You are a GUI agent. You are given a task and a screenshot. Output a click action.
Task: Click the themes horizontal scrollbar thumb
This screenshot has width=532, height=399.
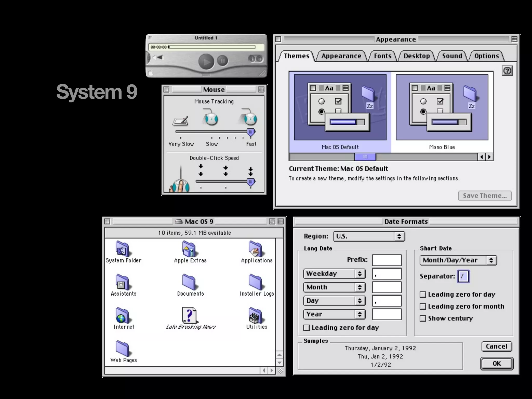(365, 157)
